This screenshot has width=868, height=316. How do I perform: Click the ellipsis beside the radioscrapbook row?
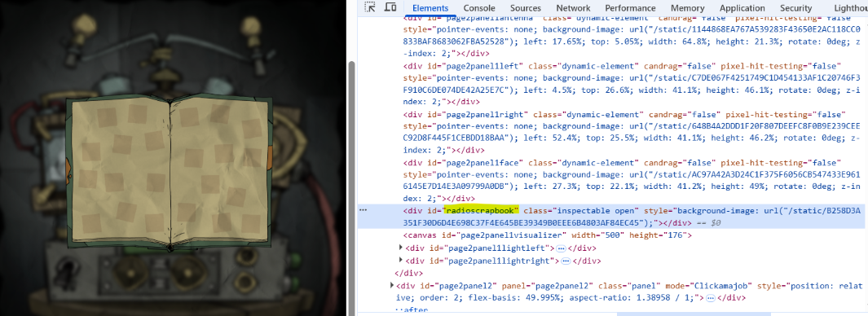click(x=364, y=210)
